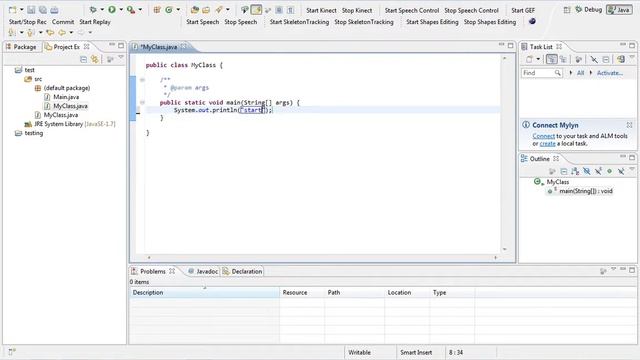Go to Last Edit Location icon
This screenshot has width=640, height=360.
(x=50, y=32)
